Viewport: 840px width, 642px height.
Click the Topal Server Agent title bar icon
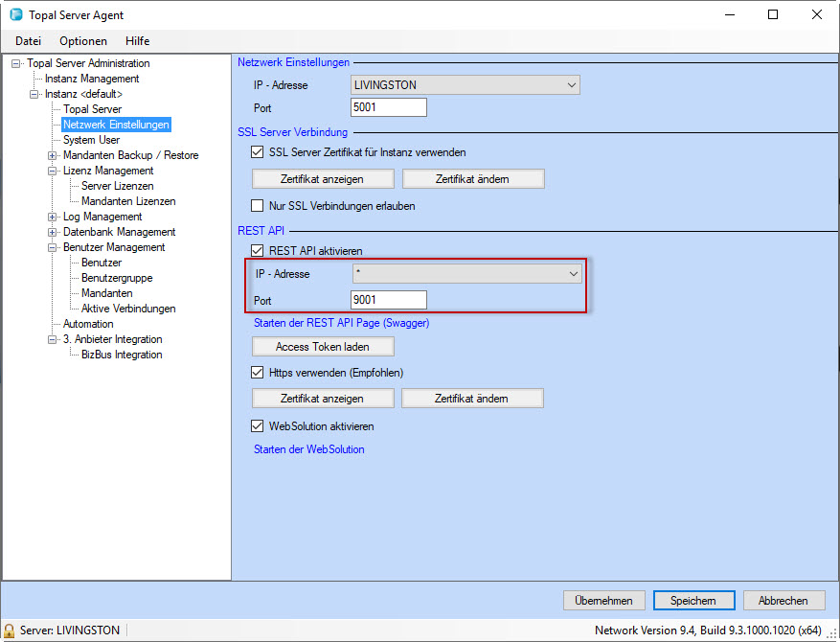coord(15,15)
